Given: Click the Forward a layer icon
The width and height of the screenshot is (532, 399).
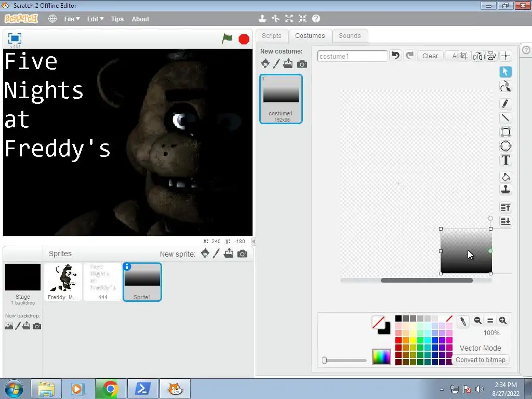Looking at the screenshot, I should (506, 207).
